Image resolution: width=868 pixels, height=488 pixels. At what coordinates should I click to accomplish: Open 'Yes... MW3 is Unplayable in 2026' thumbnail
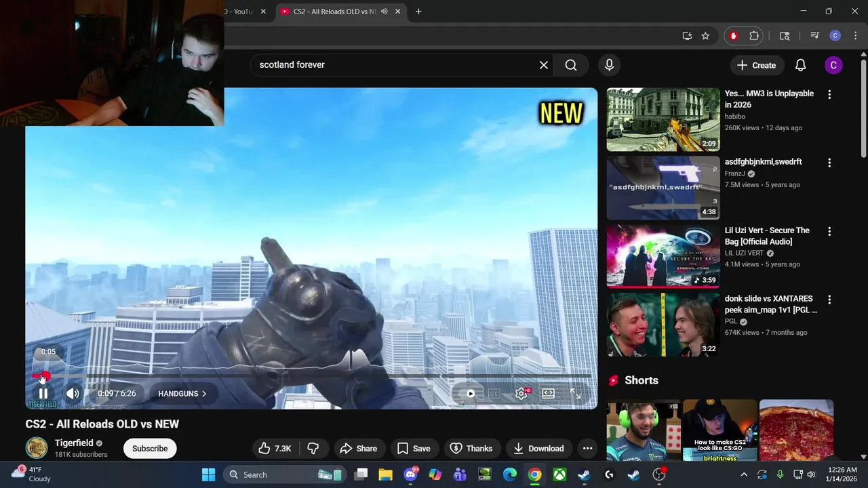tap(663, 119)
